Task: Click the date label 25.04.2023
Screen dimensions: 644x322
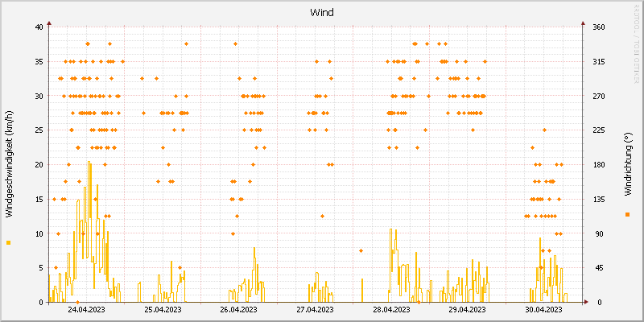Action: pyautogui.click(x=163, y=309)
